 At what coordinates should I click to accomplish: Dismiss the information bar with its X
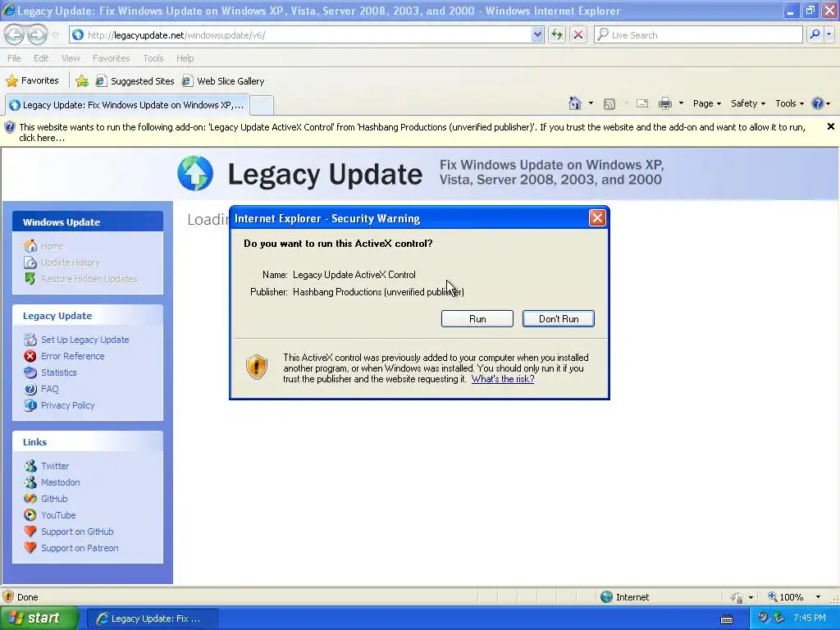tap(830, 126)
